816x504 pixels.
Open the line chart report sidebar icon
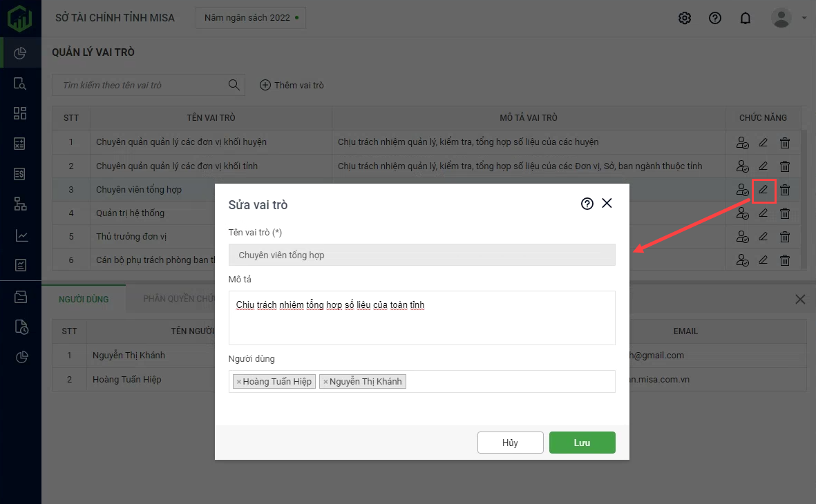(x=21, y=236)
